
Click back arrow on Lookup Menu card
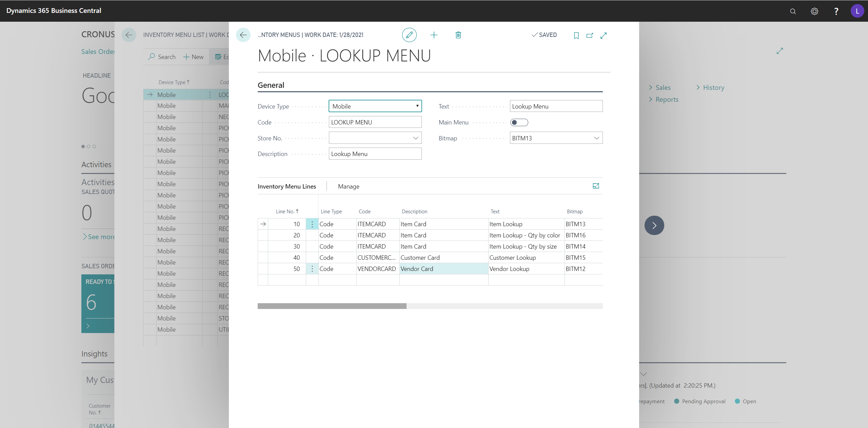pyautogui.click(x=243, y=35)
